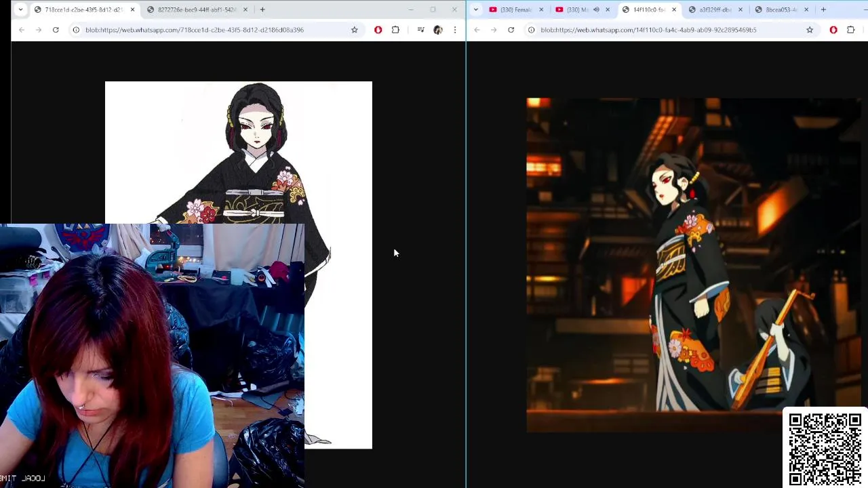Select the active 14f110c0 tab in right browser
Viewport: 868px width, 488px height.
point(648,9)
